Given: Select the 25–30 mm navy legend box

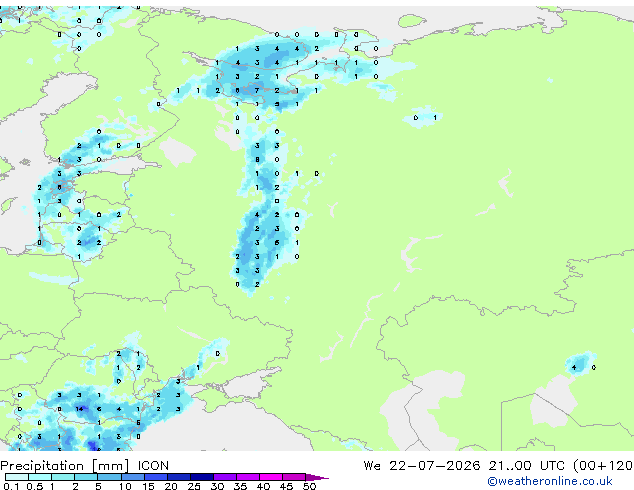Looking at the screenshot, I should tap(201, 477).
